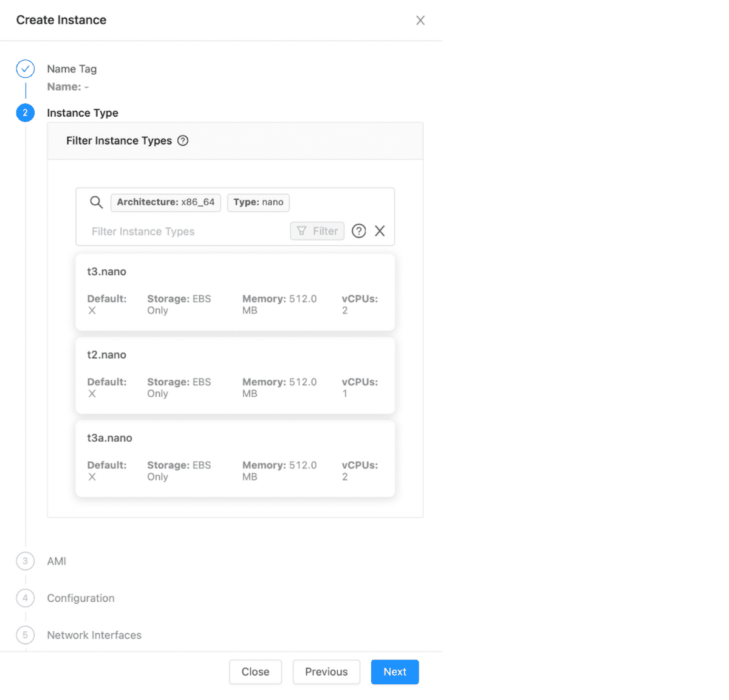Click the Filter Instance Types header text
Screen dimensions: 729x700
[119, 141]
